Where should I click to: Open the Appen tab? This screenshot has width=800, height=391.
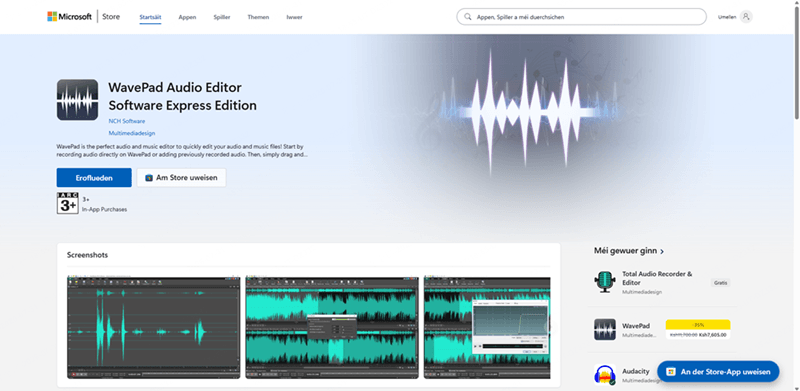pyautogui.click(x=187, y=17)
